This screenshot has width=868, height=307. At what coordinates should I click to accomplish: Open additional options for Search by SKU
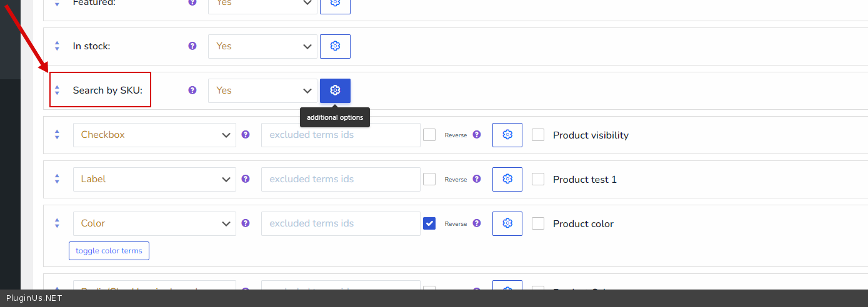(x=335, y=90)
